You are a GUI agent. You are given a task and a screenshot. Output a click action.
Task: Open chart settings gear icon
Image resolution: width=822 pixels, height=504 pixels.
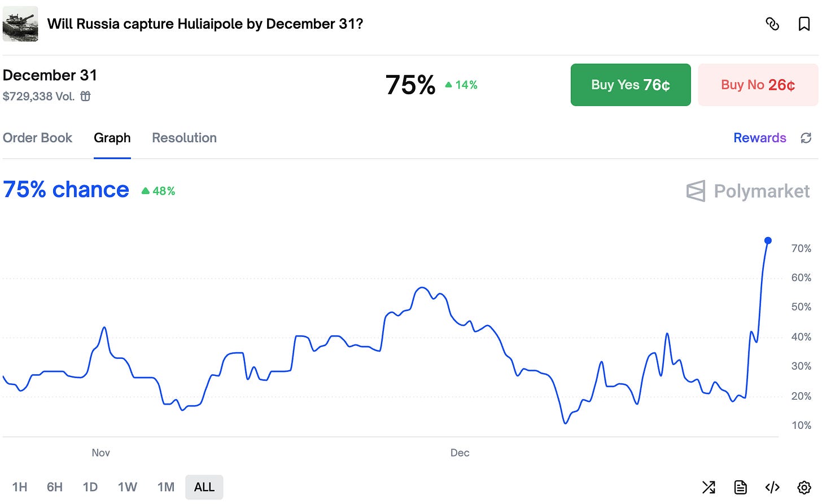pyautogui.click(x=804, y=487)
